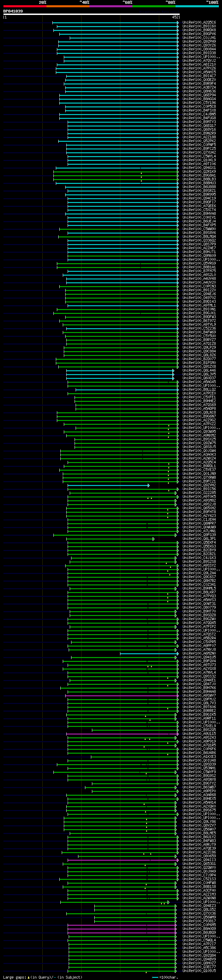Click the short cyan bar for UniRef100_Q9ZVH2
The height and width of the screenshot is (980, 222).
point(109,485)
